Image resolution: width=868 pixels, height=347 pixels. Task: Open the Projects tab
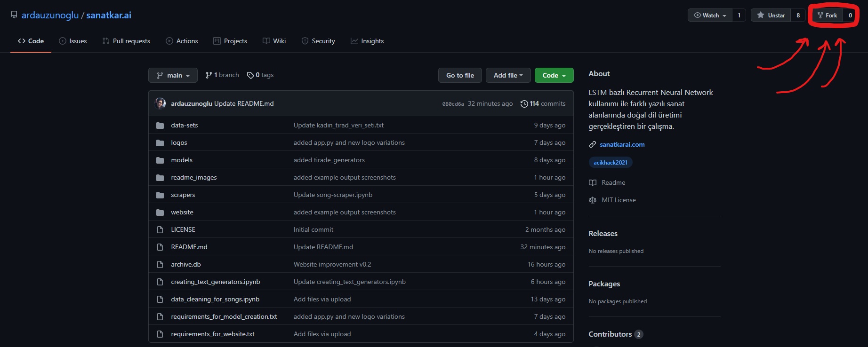(x=230, y=41)
